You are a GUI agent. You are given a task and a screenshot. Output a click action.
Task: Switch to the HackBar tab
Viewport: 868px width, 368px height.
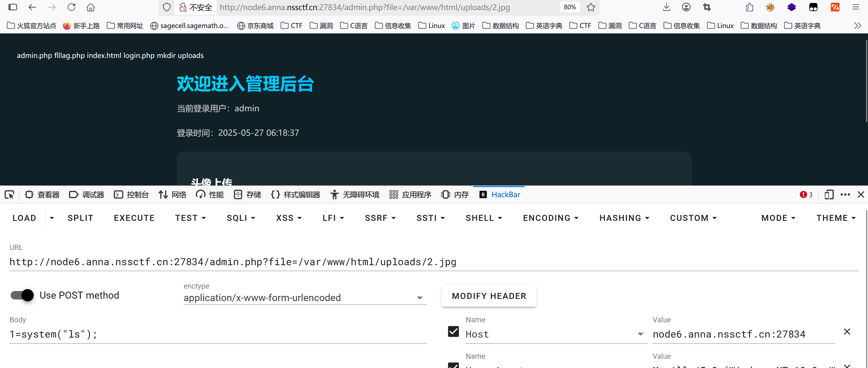[x=499, y=194]
